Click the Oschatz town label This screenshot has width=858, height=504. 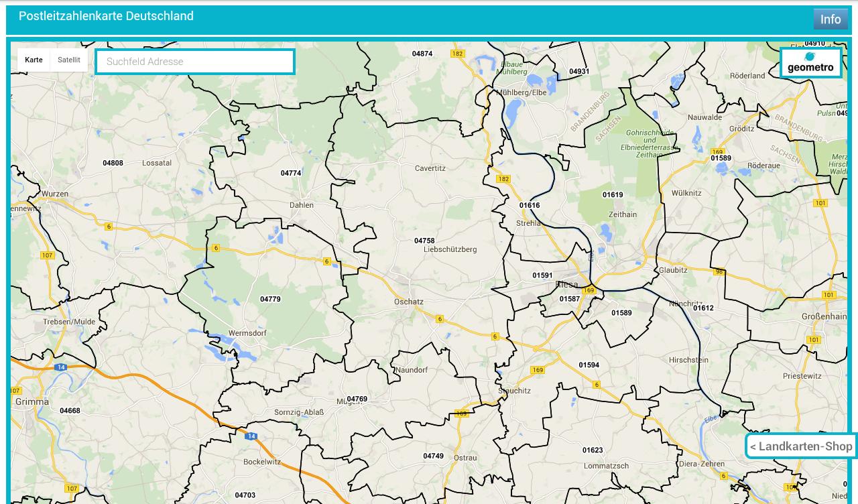click(409, 302)
